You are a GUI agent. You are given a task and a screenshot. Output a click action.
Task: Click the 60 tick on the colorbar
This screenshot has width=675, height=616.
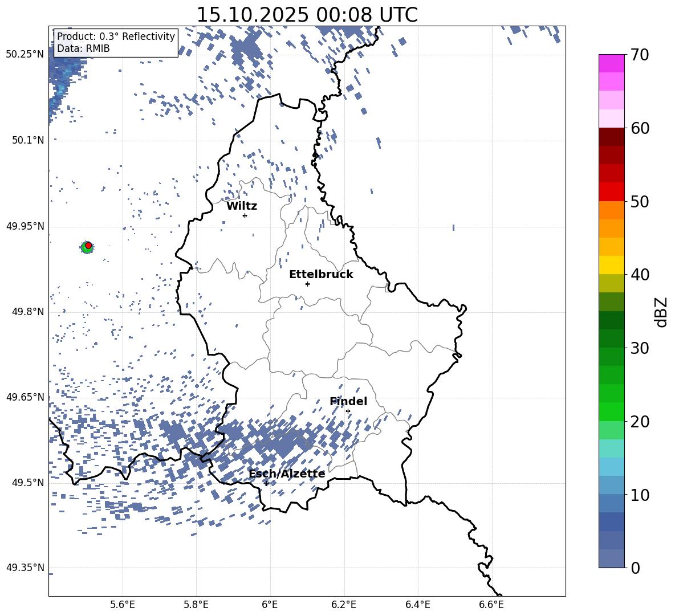[639, 128]
